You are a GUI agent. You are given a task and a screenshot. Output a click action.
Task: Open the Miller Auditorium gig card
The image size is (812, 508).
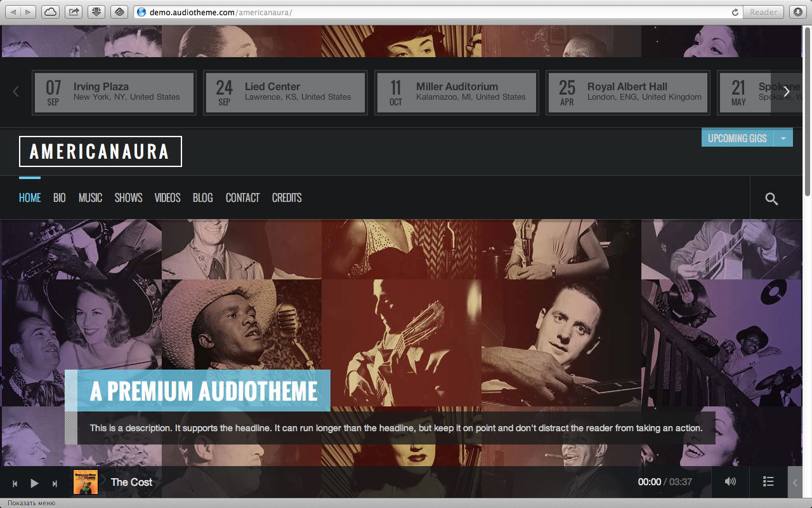click(x=457, y=93)
